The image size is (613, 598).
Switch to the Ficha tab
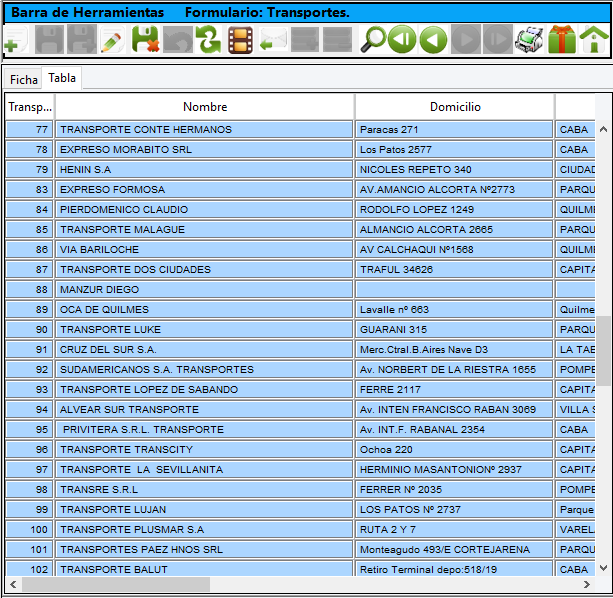23,79
